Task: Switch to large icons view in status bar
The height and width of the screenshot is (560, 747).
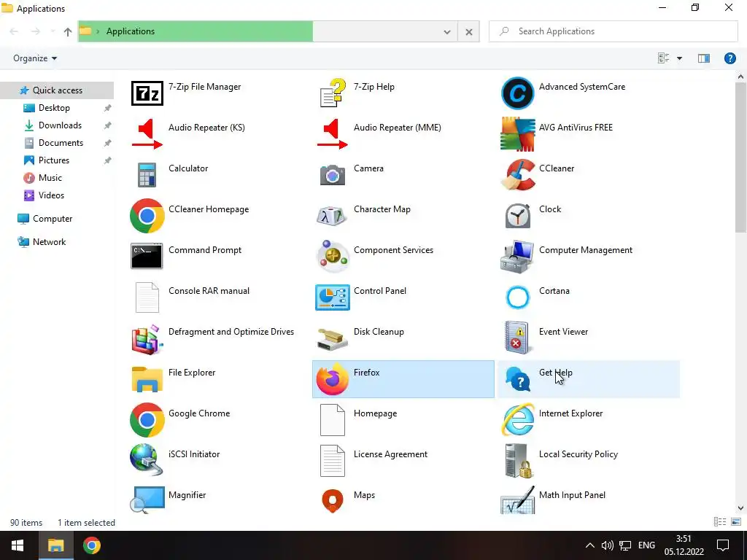Action: [736, 522]
